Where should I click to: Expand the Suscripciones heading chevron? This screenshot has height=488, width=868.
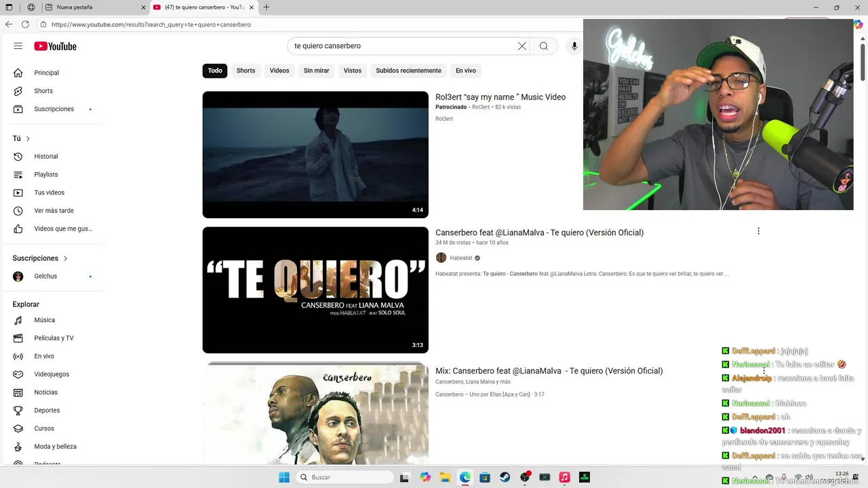65,258
